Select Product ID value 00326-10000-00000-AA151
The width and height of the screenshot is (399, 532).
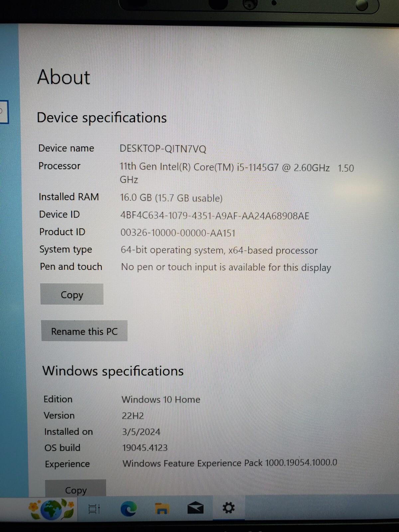(178, 233)
